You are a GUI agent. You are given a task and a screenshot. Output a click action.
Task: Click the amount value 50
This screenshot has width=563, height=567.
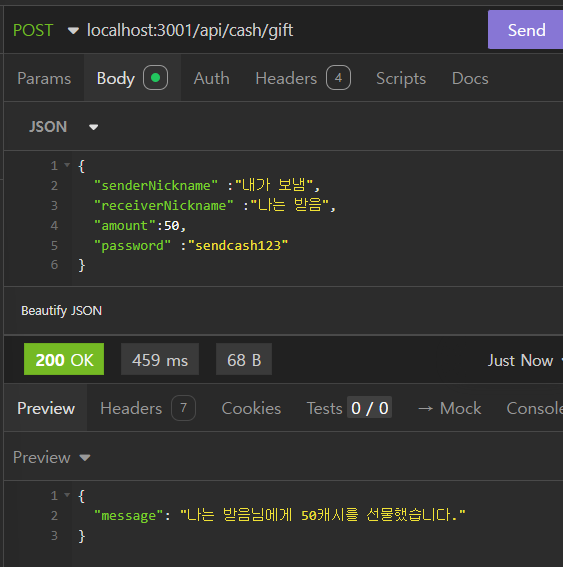tap(172, 226)
